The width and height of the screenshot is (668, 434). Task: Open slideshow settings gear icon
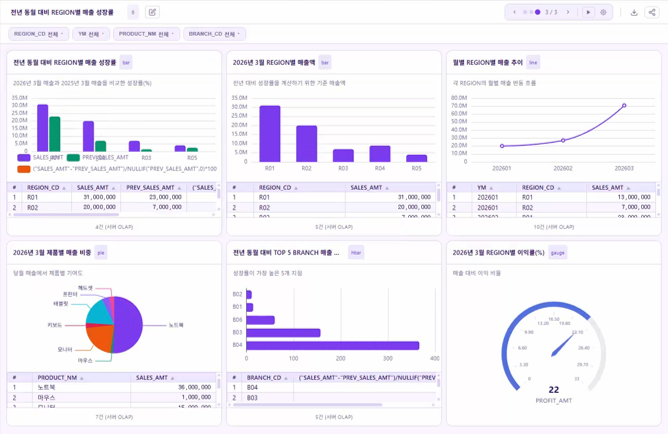coord(603,12)
